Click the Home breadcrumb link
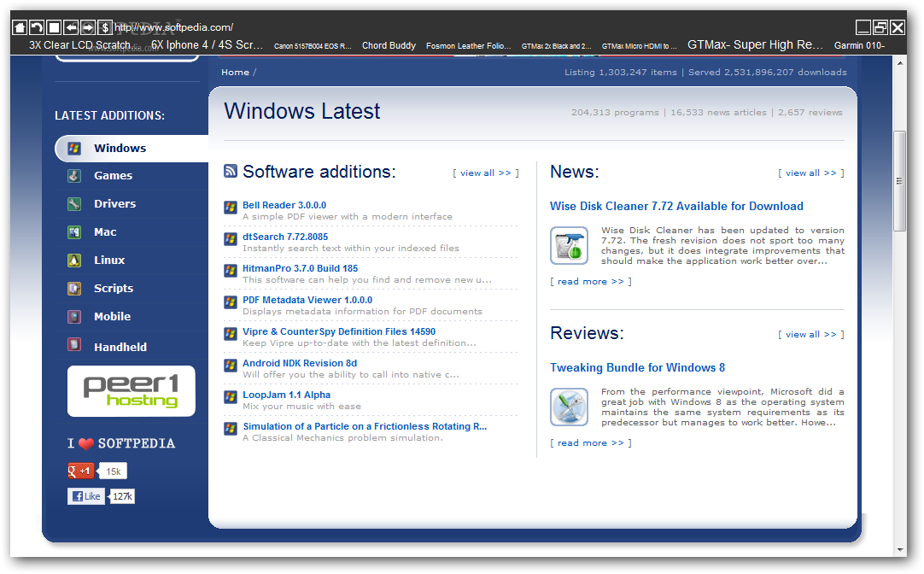Image resolution: width=924 pixels, height=574 pixels. coord(235,72)
